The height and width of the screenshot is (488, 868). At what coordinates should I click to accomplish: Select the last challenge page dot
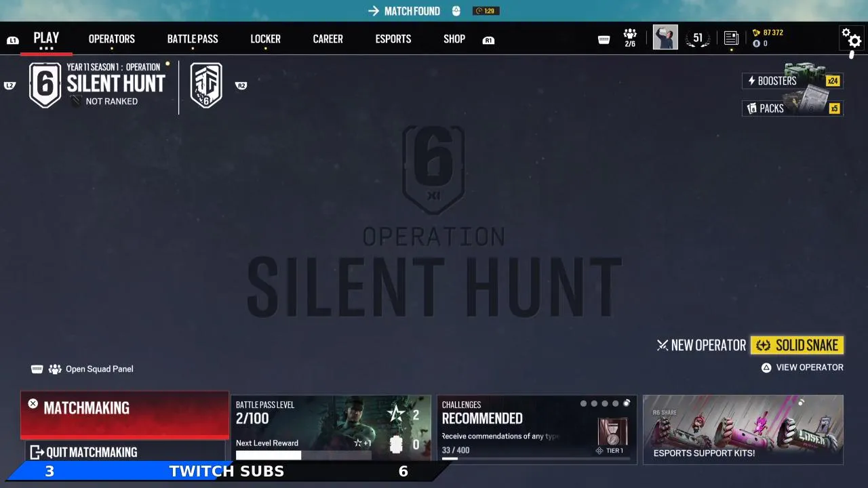[627, 403]
